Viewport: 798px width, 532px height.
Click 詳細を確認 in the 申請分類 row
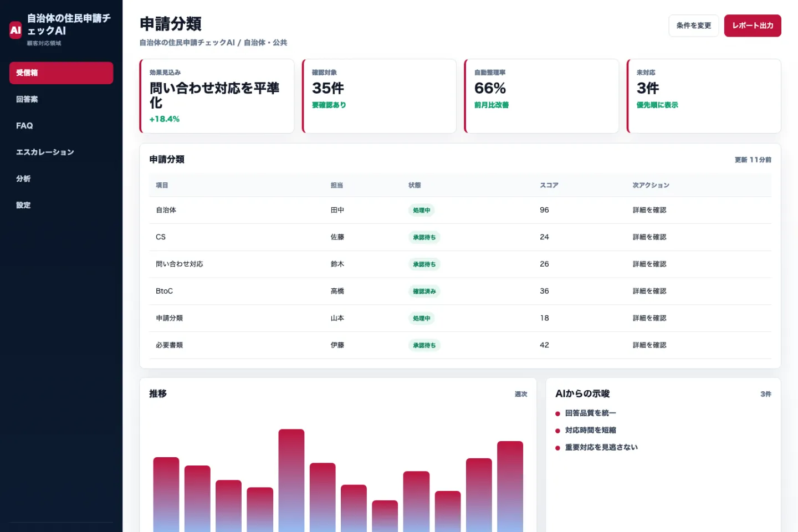[649, 318]
